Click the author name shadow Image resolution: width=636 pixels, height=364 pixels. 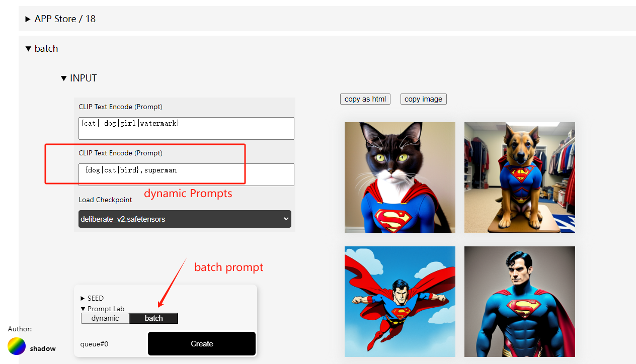tap(43, 348)
